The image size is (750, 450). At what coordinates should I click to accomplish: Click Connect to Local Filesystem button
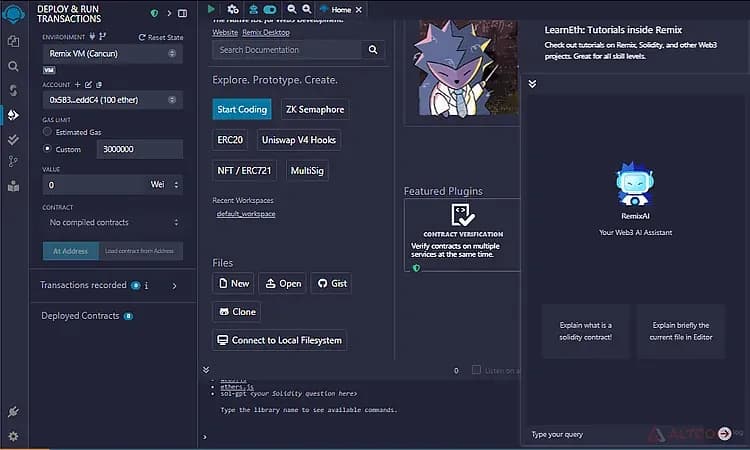click(x=279, y=340)
